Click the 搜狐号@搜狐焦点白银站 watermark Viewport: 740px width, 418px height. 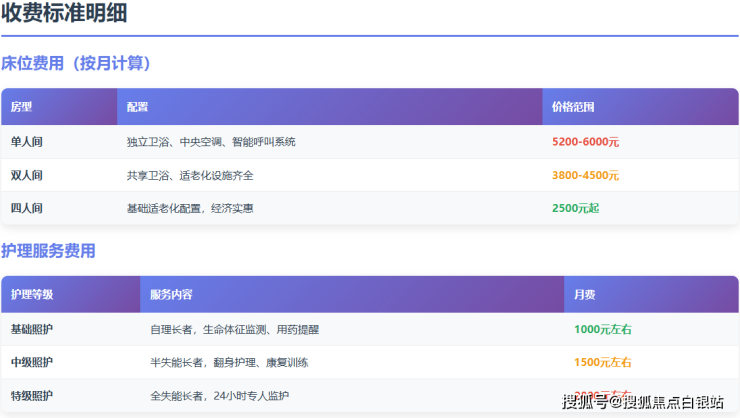click(643, 402)
